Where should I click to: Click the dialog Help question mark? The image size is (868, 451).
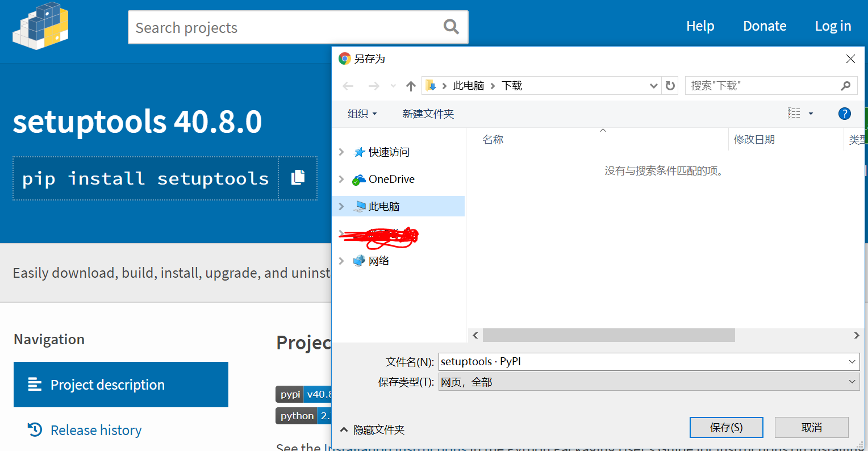point(845,113)
